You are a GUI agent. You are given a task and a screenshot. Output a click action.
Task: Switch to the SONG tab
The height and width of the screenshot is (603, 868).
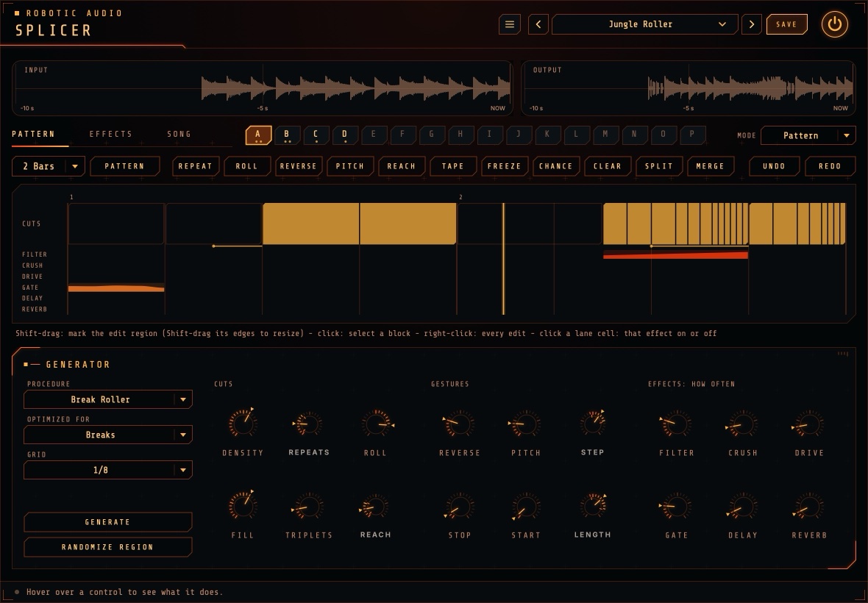[179, 134]
